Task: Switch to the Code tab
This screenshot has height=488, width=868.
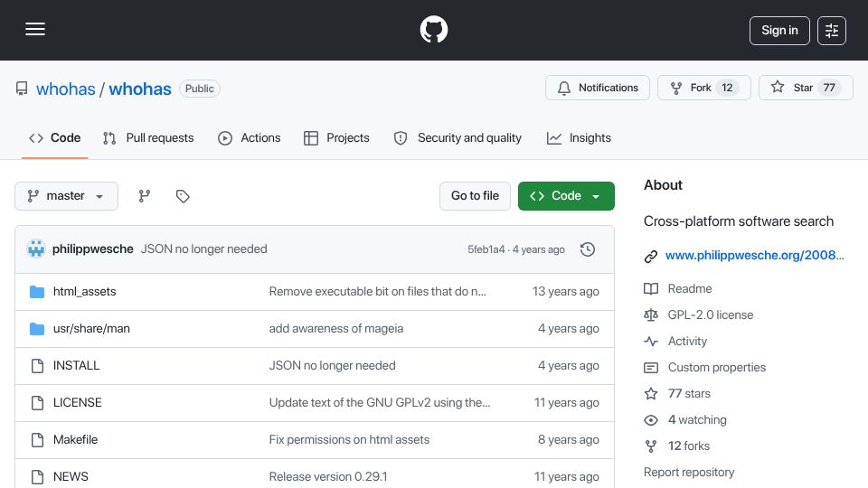Action: tap(55, 137)
